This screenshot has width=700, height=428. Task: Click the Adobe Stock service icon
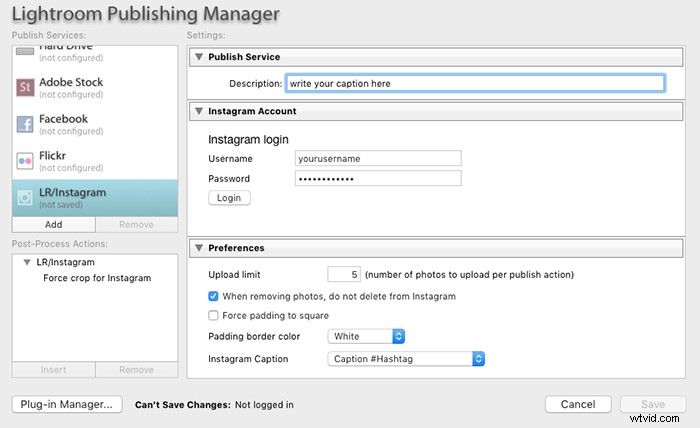[25, 89]
